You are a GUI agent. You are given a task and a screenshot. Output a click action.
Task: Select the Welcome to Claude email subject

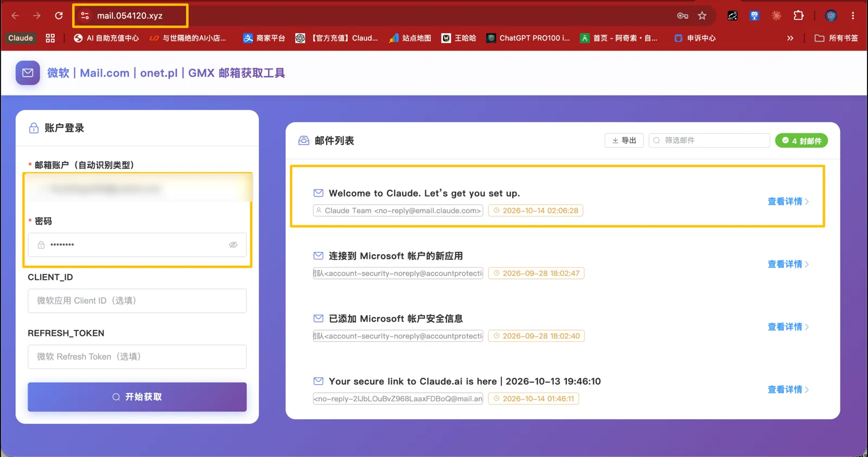[x=424, y=193]
